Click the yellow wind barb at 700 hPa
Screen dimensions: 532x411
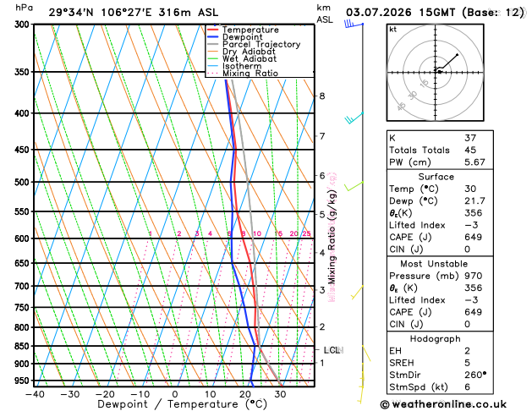(x=357, y=293)
